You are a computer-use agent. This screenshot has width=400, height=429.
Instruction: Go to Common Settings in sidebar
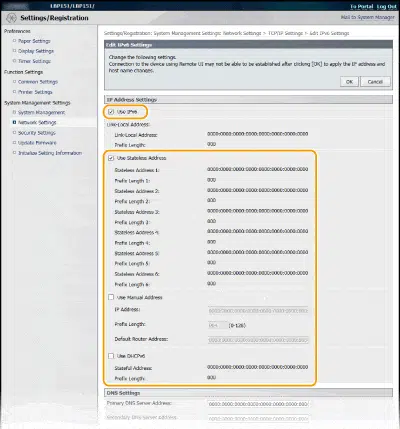point(38,82)
